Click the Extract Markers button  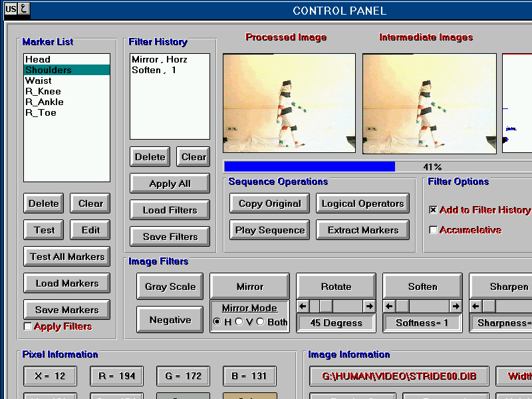point(363,230)
